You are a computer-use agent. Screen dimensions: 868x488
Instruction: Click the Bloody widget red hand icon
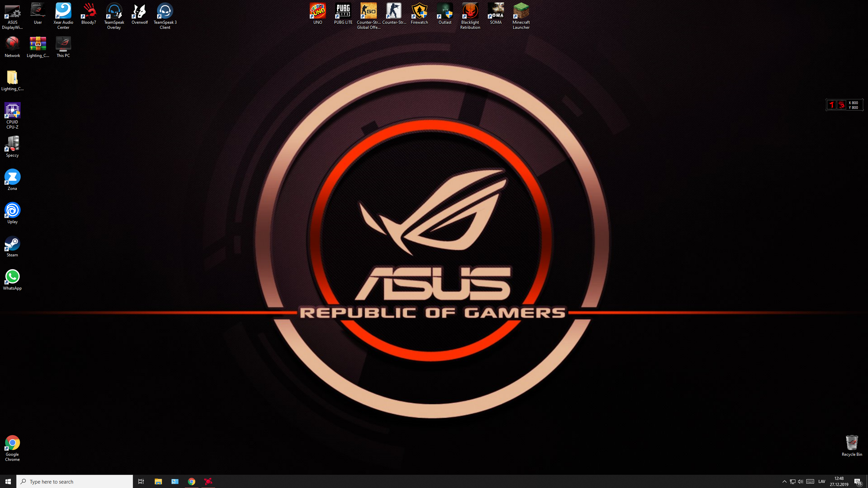tap(841, 105)
